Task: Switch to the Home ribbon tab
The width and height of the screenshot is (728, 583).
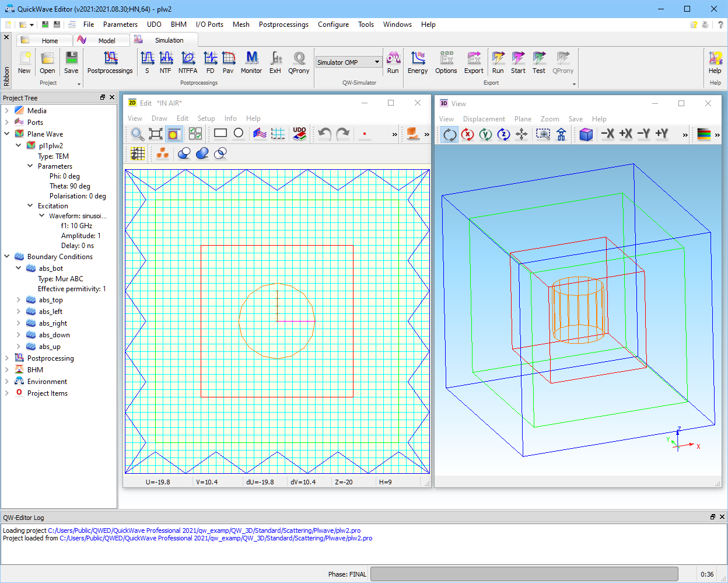Action: [45, 40]
